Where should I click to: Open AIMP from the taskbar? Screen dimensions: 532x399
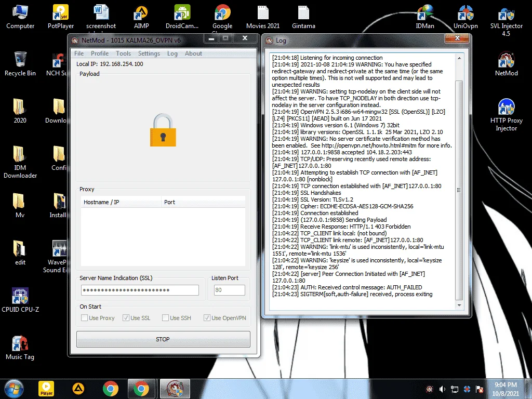pyautogui.click(x=78, y=389)
